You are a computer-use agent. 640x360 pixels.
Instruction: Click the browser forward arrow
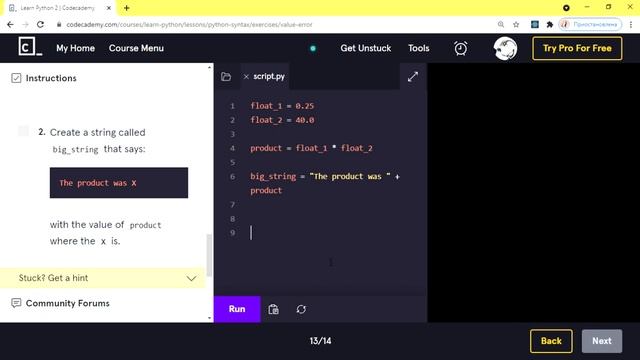(25, 24)
